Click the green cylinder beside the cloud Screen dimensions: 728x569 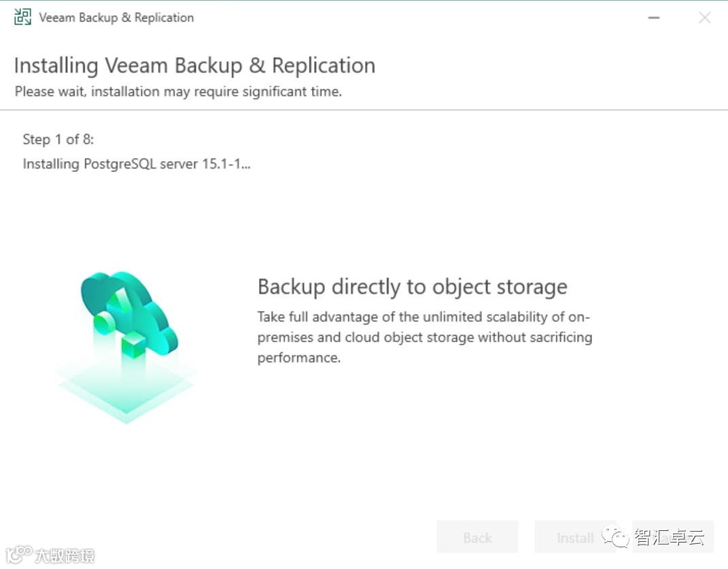point(103,324)
